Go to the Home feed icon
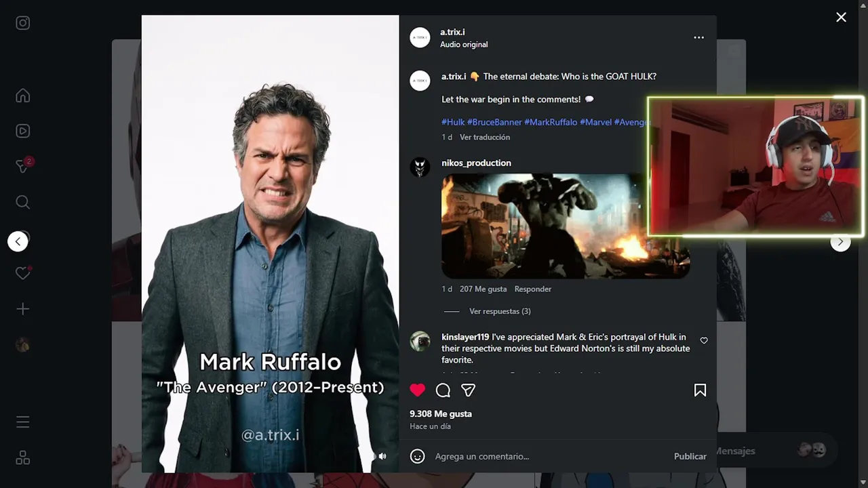 click(23, 96)
